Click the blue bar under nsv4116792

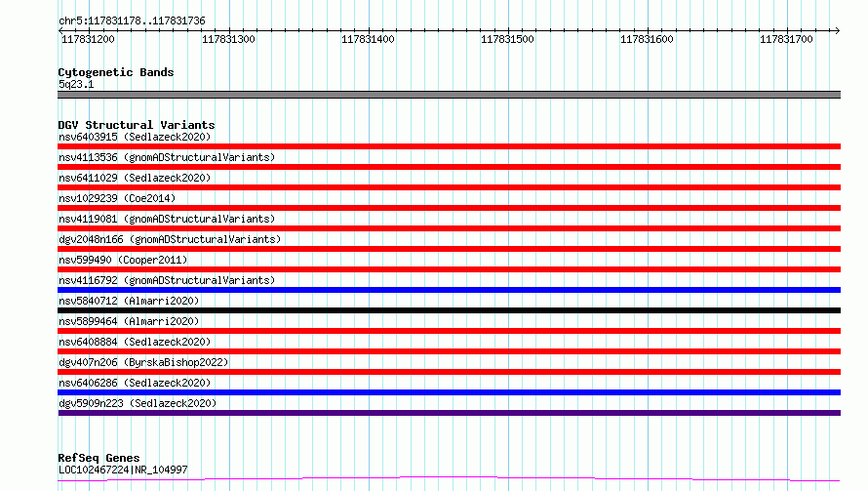click(x=449, y=290)
